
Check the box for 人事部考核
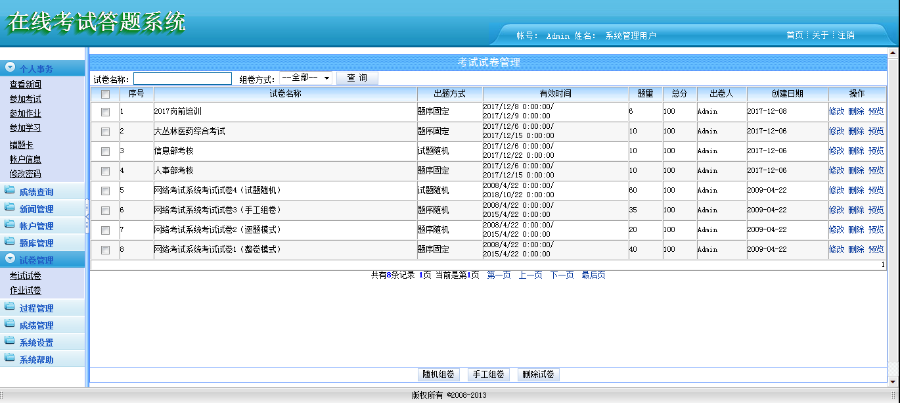coord(105,171)
